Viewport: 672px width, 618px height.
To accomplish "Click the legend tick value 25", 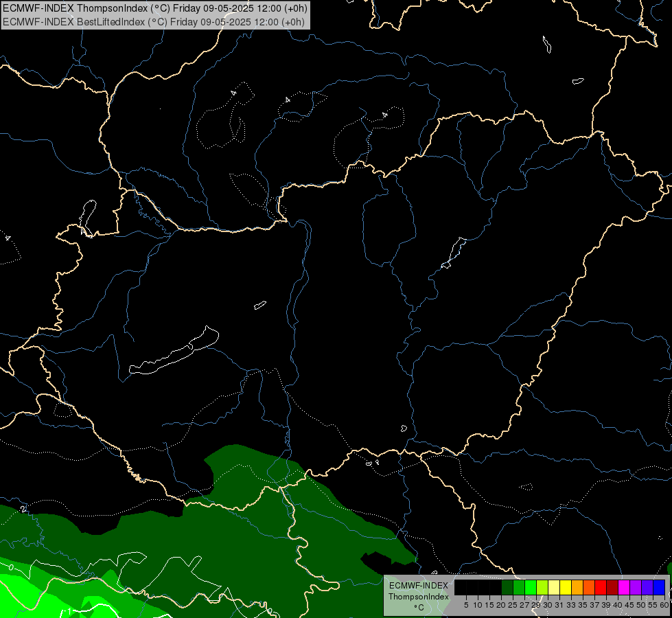I will tap(513, 605).
